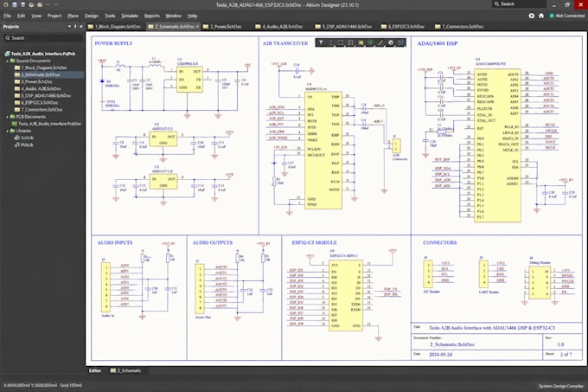588x392 pixels.
Task: Close the Projects panel with its X
Action: click(x=81, y=27)
